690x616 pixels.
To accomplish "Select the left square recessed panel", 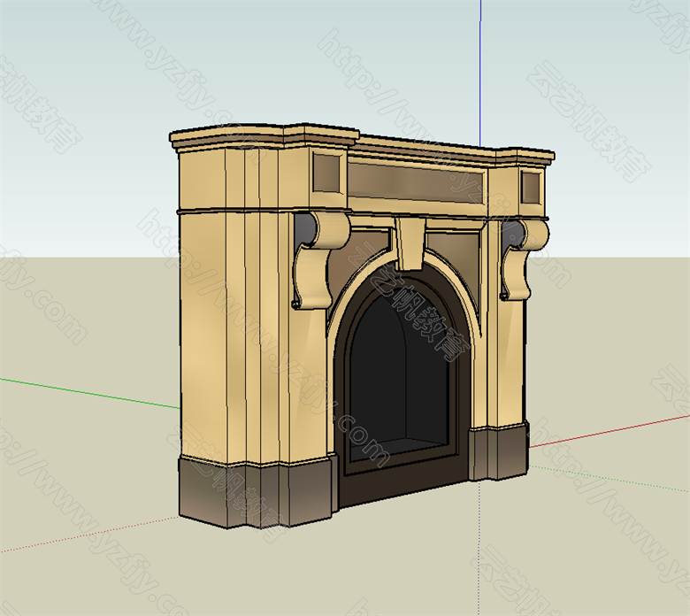I will (326, 173).
